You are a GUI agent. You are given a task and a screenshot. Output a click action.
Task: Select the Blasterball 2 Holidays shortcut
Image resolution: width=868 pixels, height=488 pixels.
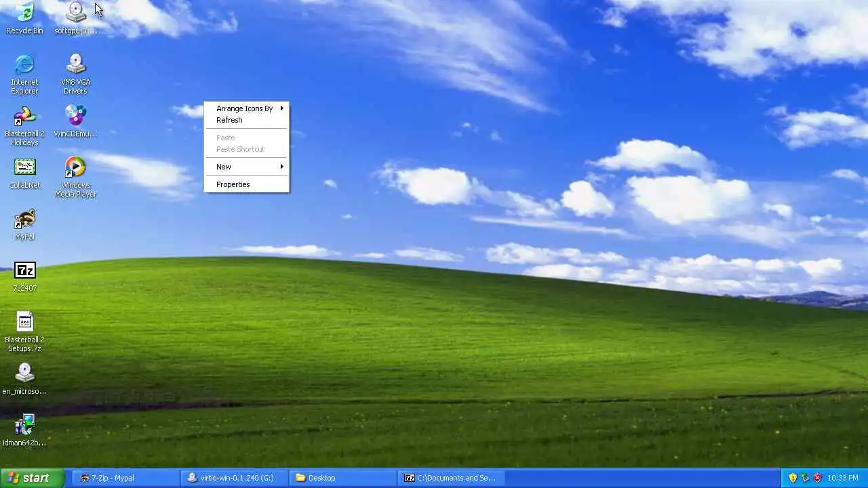tap(24, 125)
